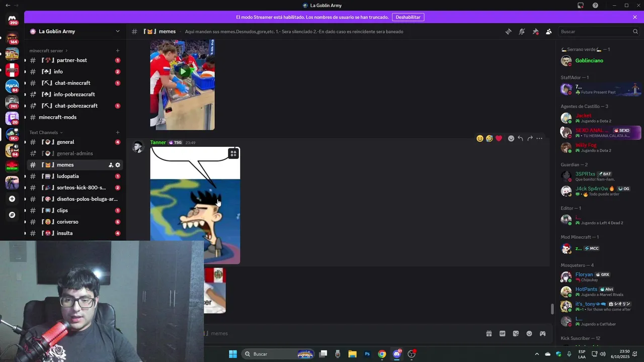Open Threads icon in channel header
Screen dimensions: 644x362
(x=508, y=31)
